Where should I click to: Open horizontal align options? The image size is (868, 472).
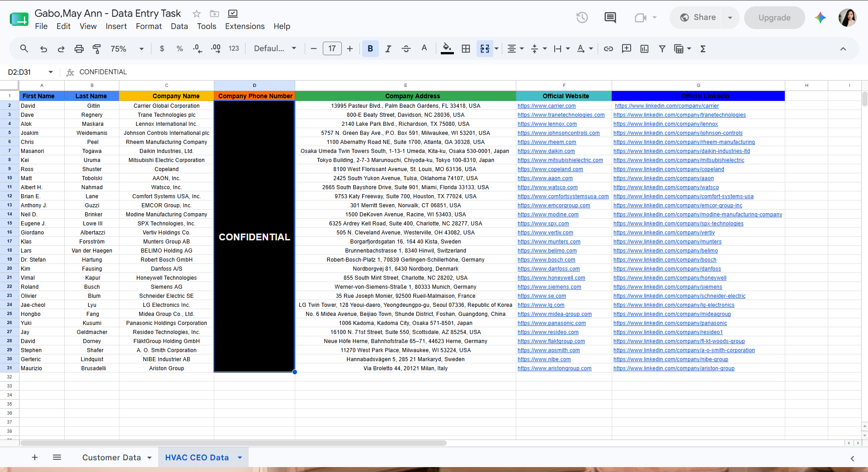tap(515, 49)
